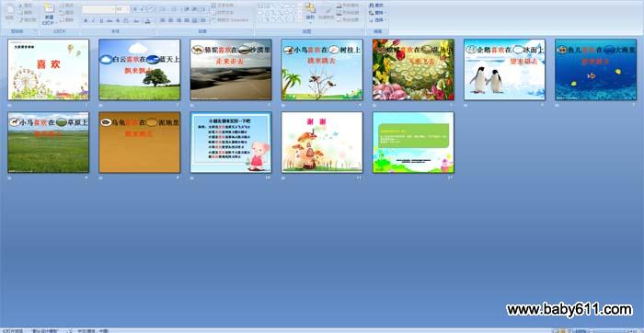The image size is (644, 333).
Task: Select the '谢谢' mushroom house slide thumbnail
Action: pos(322,142)
